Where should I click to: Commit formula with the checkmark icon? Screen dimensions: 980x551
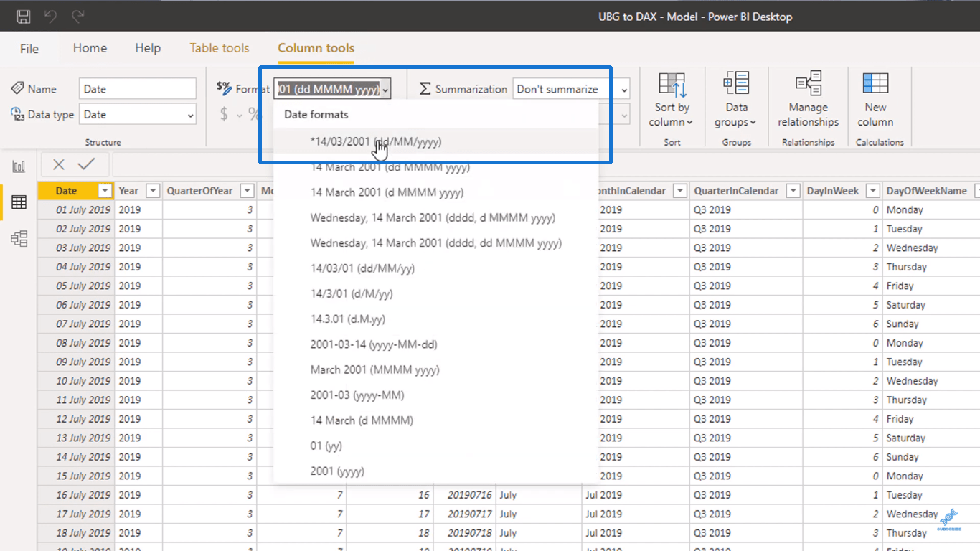86,165
